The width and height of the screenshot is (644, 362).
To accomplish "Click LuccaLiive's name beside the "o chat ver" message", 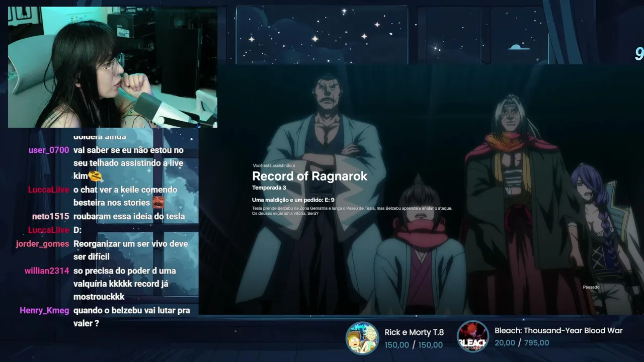I will [49, 190].
